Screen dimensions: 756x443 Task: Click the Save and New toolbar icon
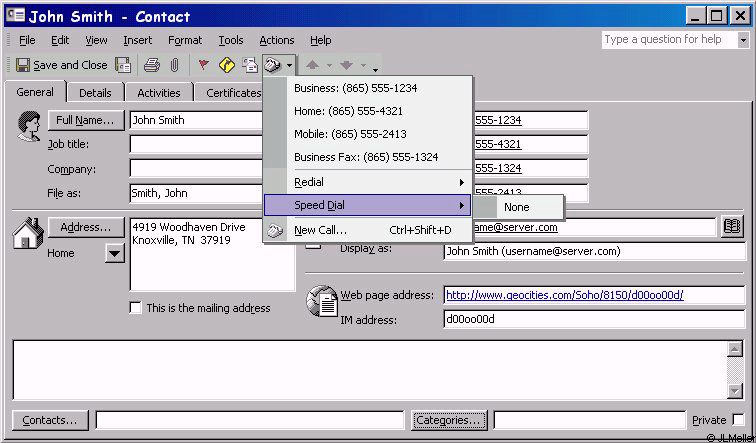[x=123, y=65]
